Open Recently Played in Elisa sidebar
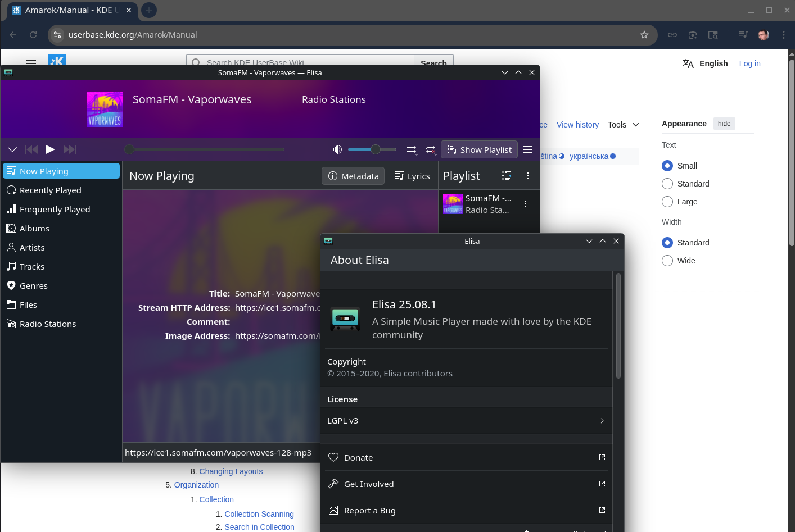 61,190
